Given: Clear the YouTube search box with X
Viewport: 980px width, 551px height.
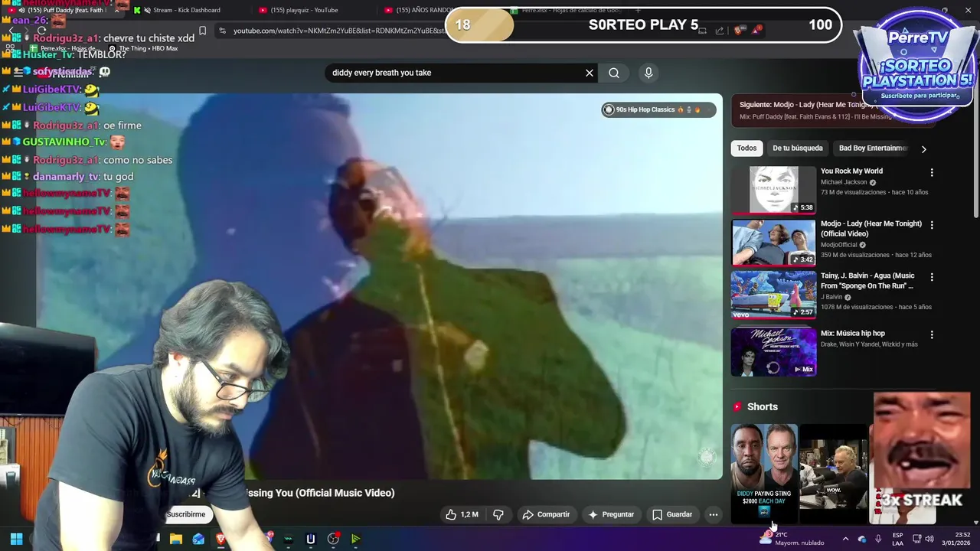Looking at the screenshot, I should coord(590,73).
